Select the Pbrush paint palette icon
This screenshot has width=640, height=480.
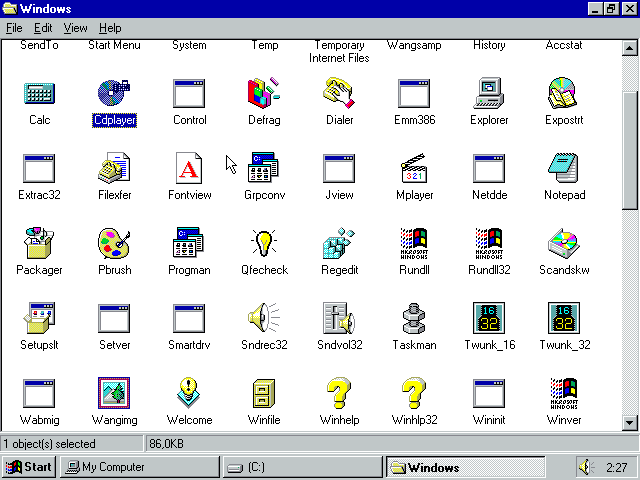coord(114,243)
